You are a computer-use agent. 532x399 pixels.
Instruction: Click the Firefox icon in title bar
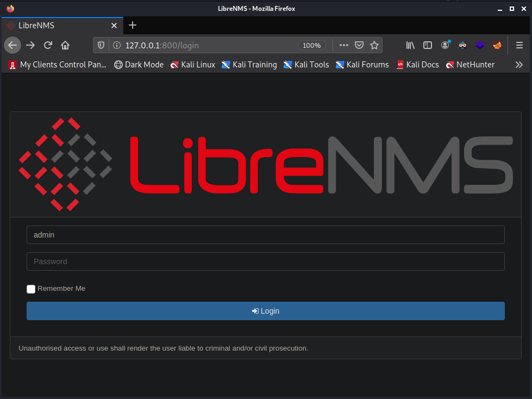[10, 9]
